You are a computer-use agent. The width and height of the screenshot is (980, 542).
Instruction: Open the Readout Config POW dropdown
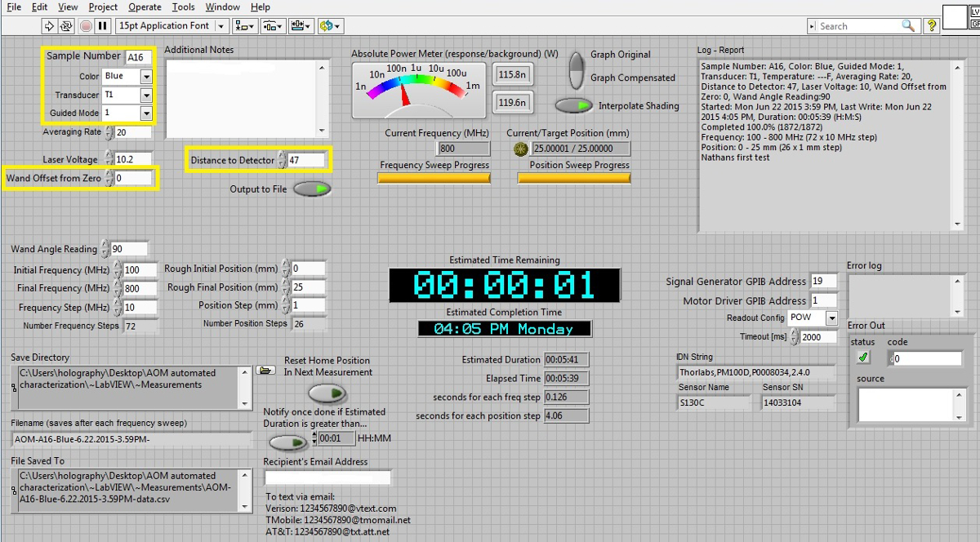tap(831, 318)
